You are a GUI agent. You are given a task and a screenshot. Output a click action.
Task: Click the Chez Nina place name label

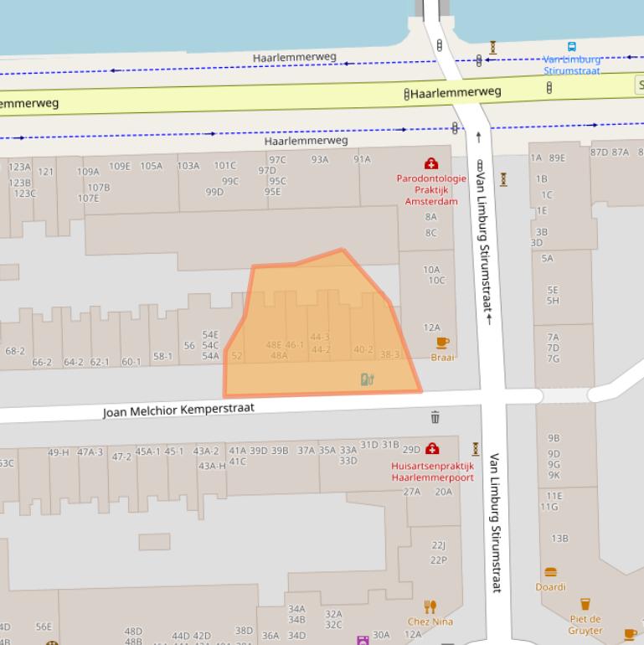(430, 622)
